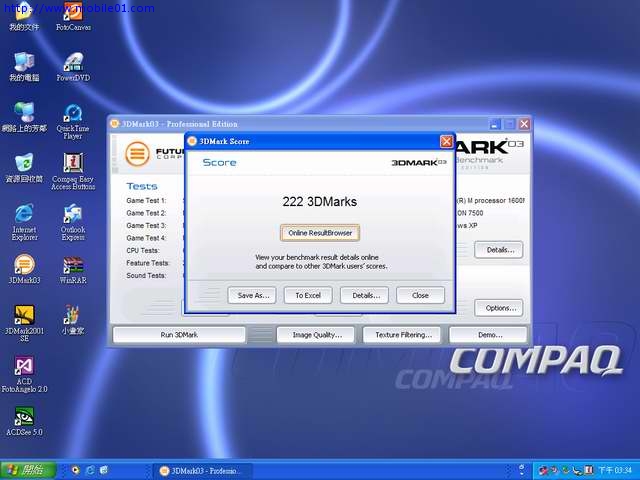
Task: Open the Paint desktop shortcut
Action: pyautogui.click(x=73, y=320)
